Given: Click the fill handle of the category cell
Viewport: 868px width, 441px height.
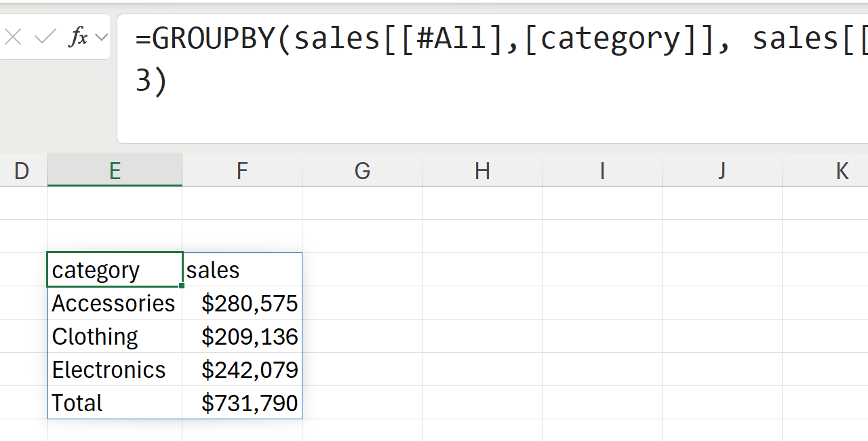Looking at the screenshot, I should tap(182, 286).
